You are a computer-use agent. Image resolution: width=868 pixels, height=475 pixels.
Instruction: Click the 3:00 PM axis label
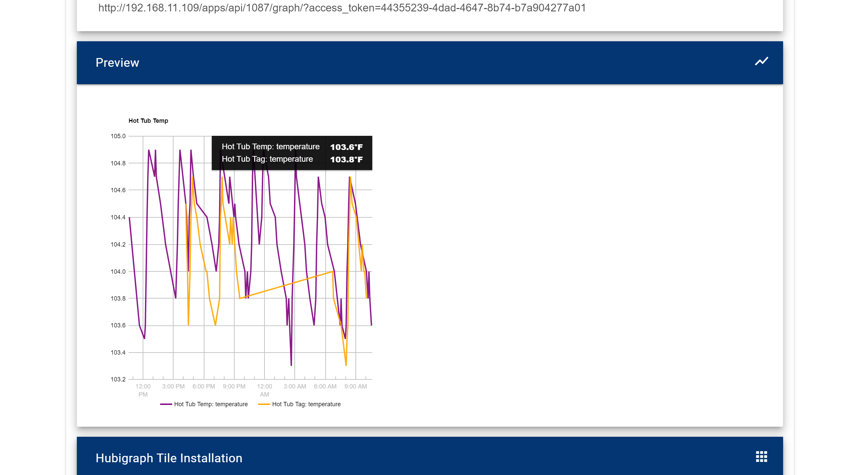pos(173,386)
